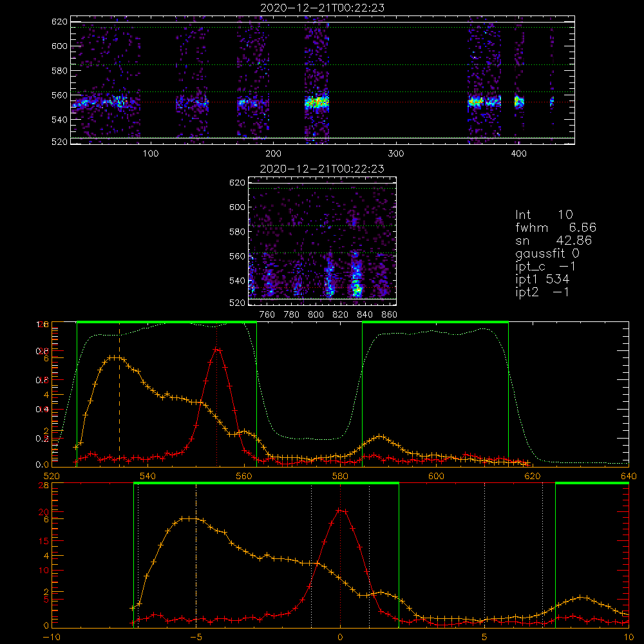Click the red curve peak at 0 in the bottom plot
This screenshot has height=644, width=644.
340,511
